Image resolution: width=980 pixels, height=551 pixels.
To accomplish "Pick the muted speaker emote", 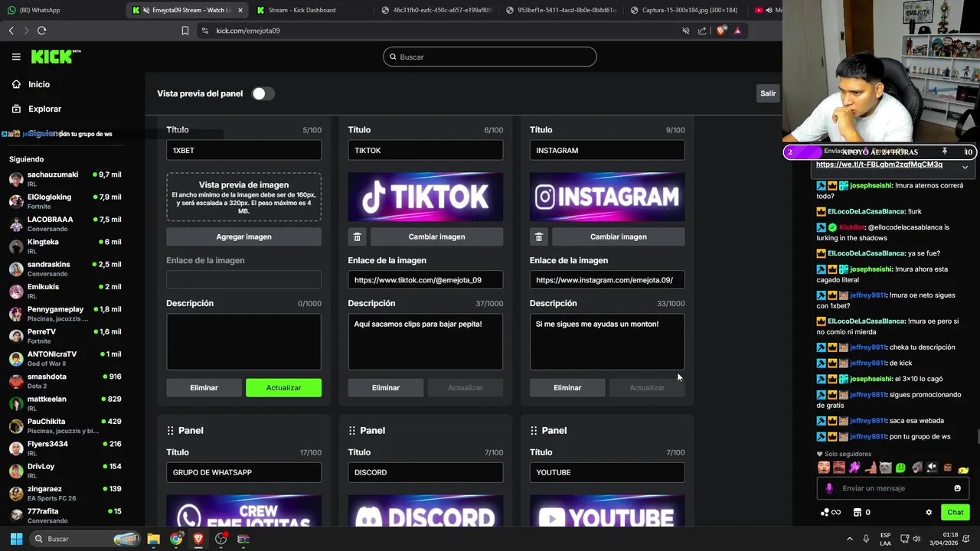I will (x=932, y=468).
